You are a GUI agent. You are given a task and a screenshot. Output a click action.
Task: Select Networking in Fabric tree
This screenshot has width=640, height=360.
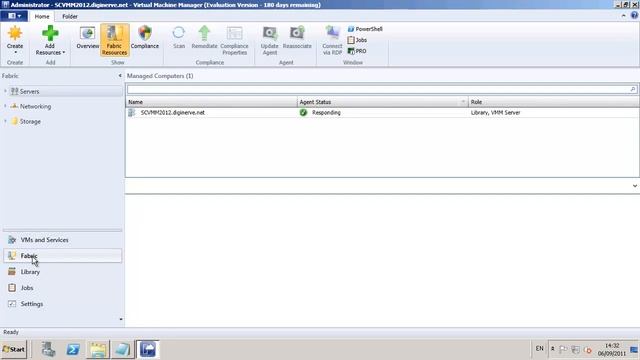[36, 107]
